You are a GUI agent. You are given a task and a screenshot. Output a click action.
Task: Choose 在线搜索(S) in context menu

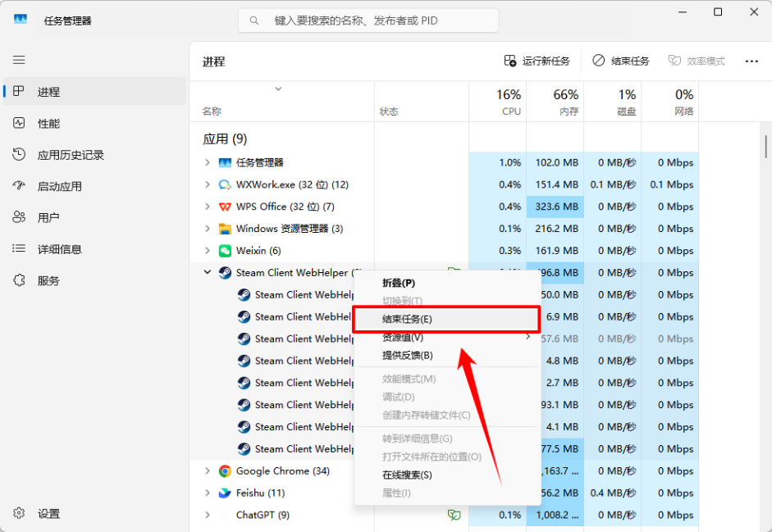click(447, 475)
